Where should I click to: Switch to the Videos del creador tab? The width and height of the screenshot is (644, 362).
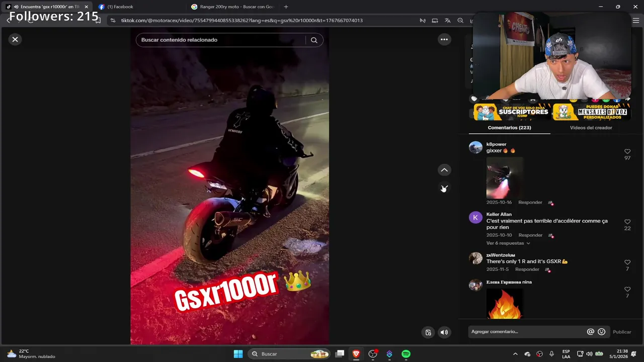(x=591, y=128)
